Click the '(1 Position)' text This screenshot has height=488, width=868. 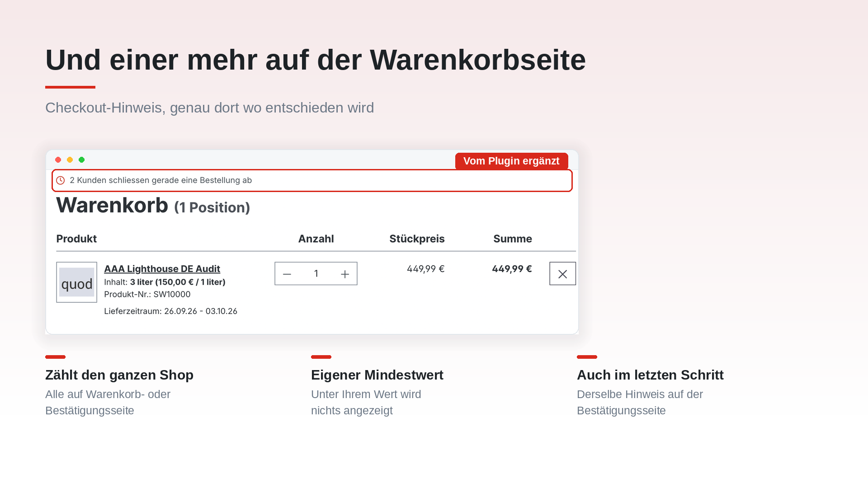point(212,207)
